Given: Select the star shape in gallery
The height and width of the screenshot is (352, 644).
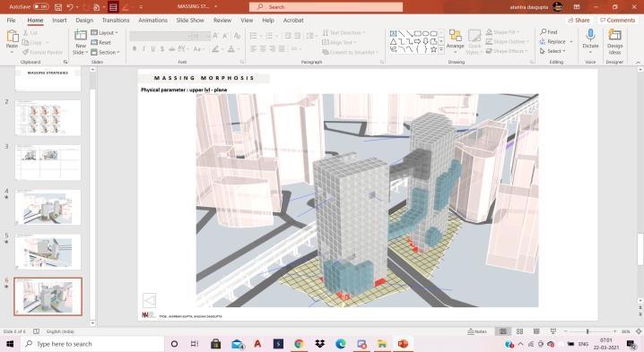Looking at the screenshot, I should (x=433, y=49).
